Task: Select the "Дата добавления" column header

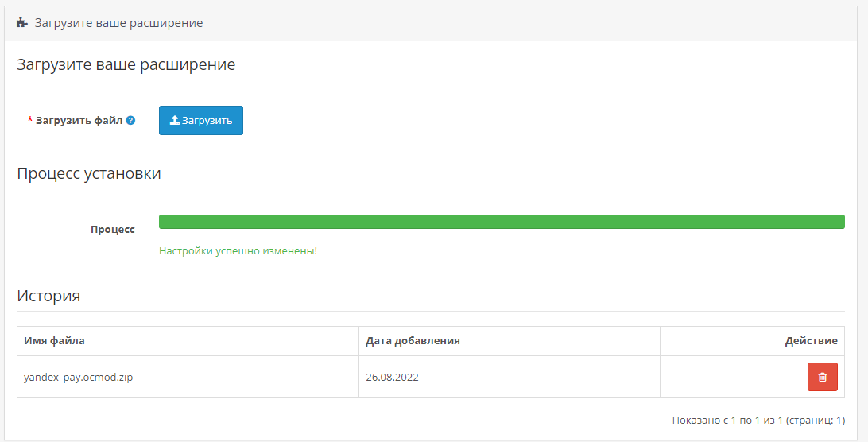Action: tap(413, 341)
